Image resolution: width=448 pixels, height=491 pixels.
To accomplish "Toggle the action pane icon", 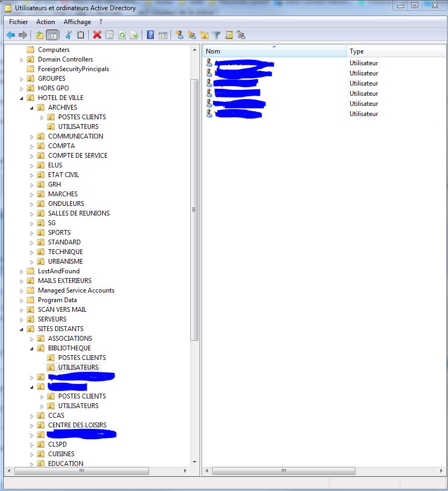I will click(163, 35).
